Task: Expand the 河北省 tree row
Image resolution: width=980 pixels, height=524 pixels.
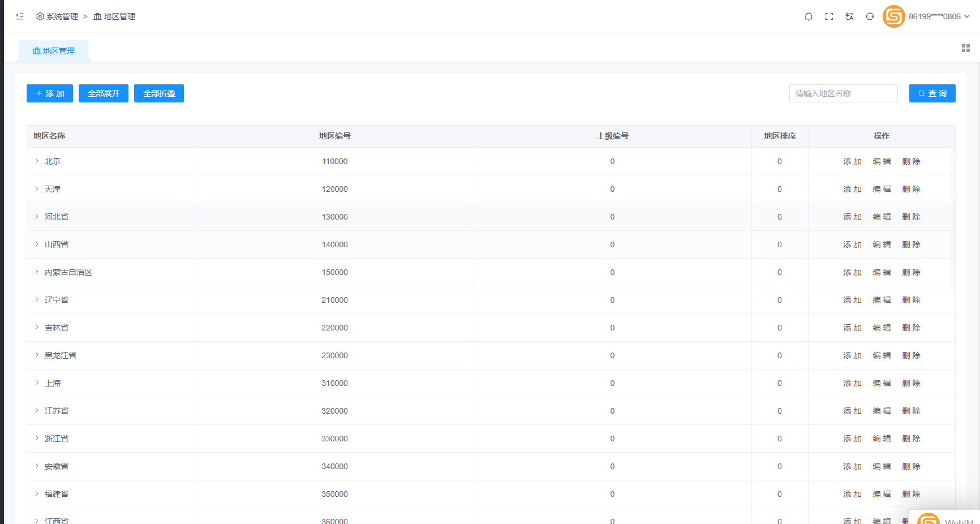Action: click(37, 217)
